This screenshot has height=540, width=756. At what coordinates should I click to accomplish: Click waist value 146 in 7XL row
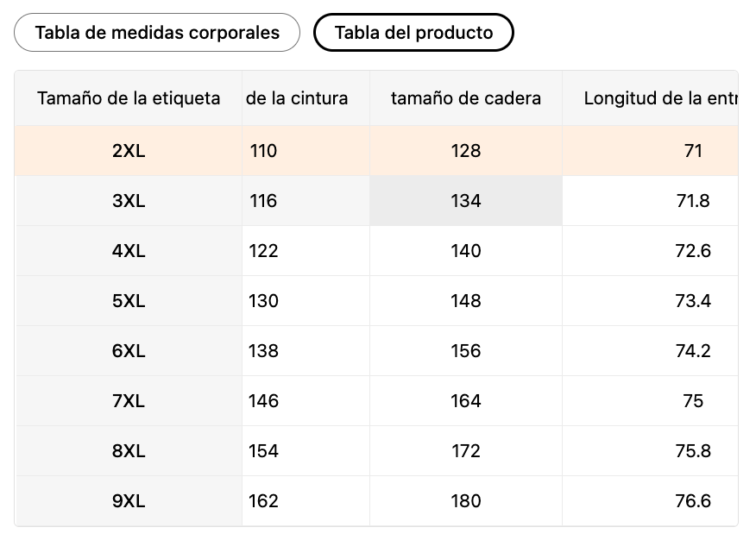(x=264, y=401)
